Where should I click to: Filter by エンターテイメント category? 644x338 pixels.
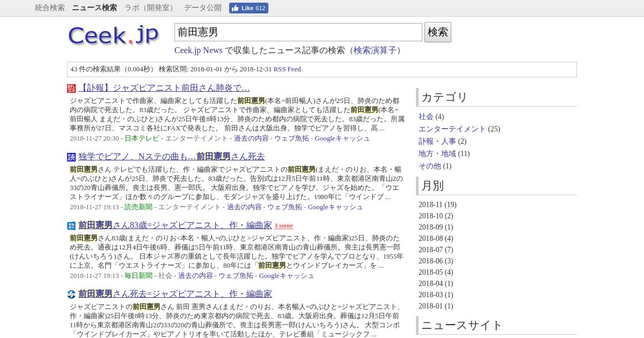point(452,129)
